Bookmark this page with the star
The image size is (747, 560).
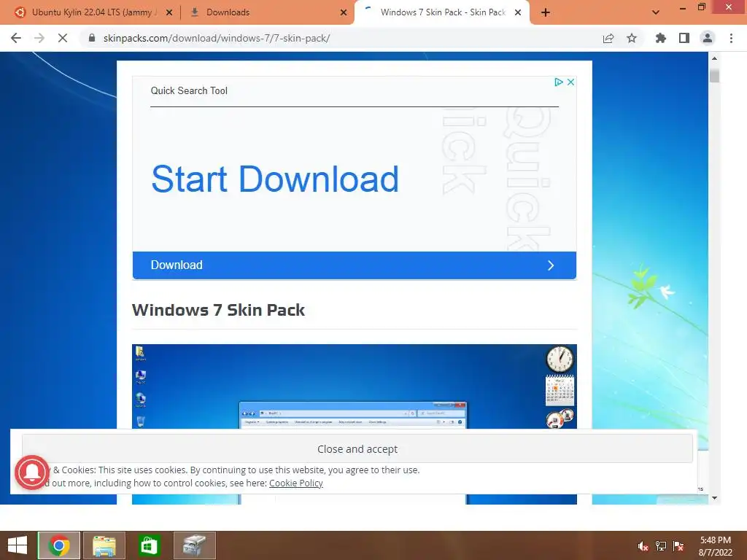pos(632,38)
